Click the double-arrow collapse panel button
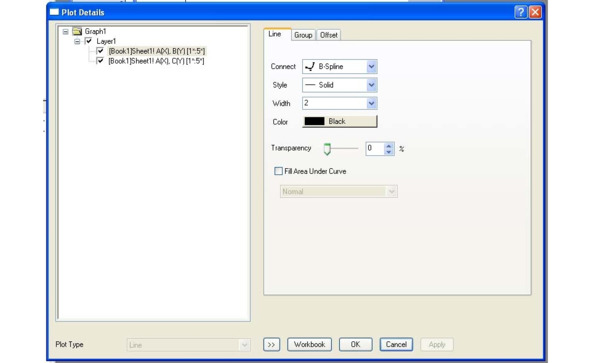The image size is (591, 363). pyautogui.click(x=271, y=345)
